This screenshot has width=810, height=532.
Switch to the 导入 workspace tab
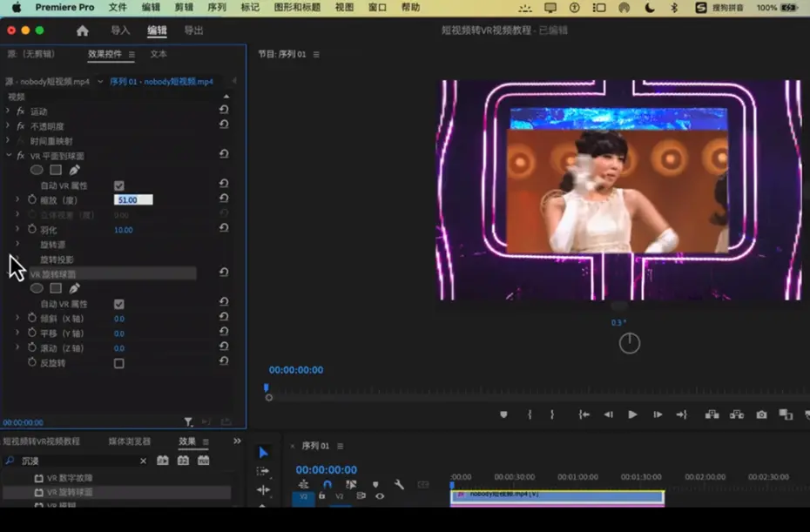tap(120, 30)
